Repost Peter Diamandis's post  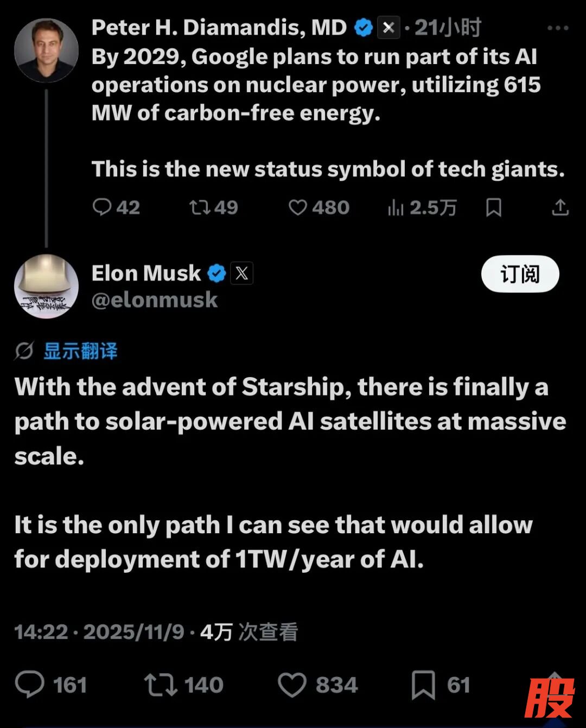pyautogui.click(x=200, y=207)
